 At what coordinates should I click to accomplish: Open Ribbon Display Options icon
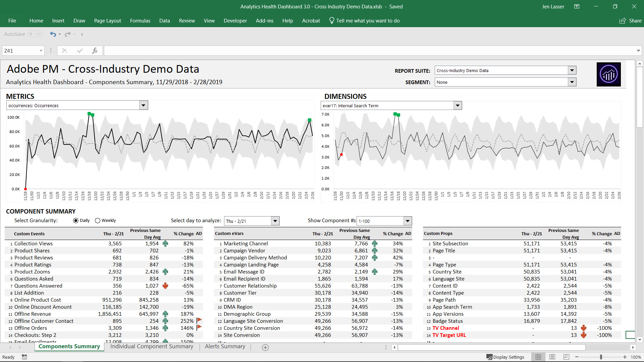[577, 7]
